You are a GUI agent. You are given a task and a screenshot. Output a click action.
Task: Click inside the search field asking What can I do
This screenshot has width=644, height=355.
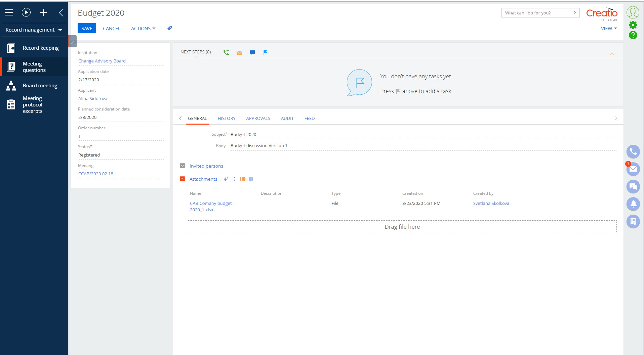tap(534, 12)
